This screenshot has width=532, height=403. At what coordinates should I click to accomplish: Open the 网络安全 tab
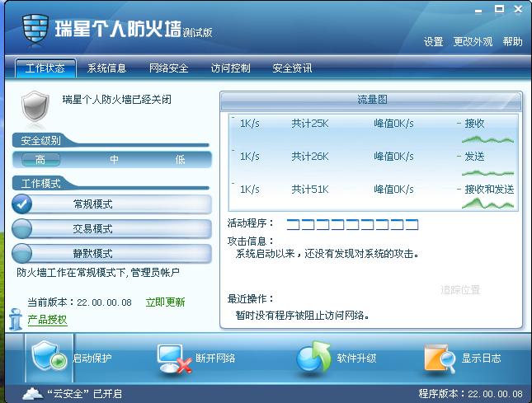pyautogui.click(x=168, y=68)
